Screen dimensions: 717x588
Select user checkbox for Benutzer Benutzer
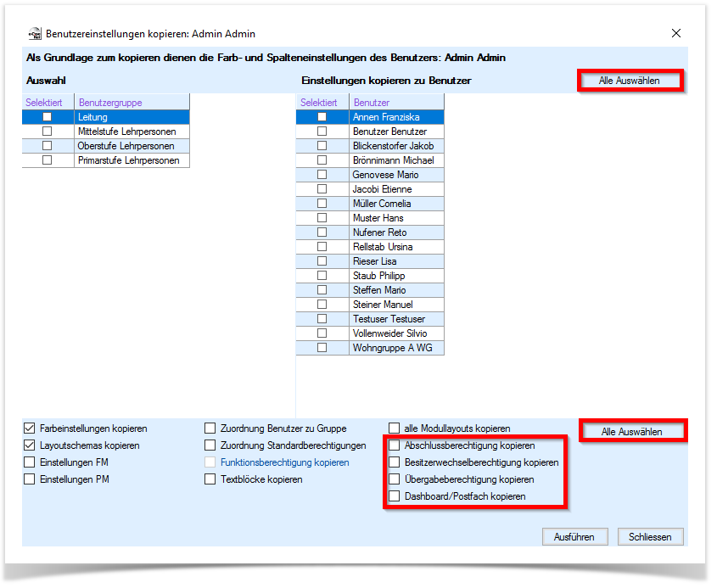(322, 132)
